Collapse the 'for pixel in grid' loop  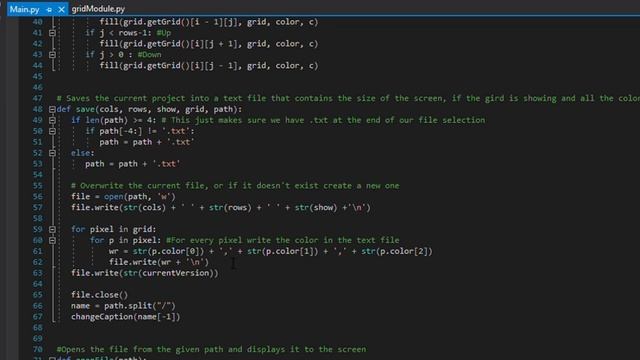52,229
